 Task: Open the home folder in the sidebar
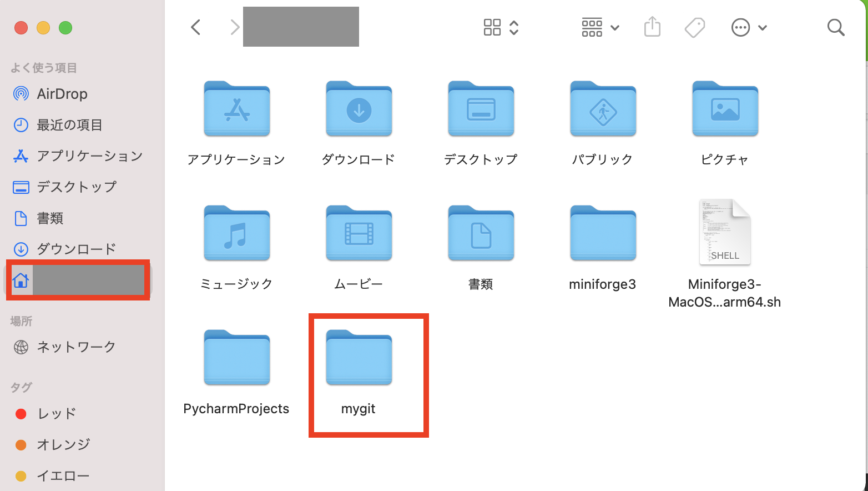78,280
